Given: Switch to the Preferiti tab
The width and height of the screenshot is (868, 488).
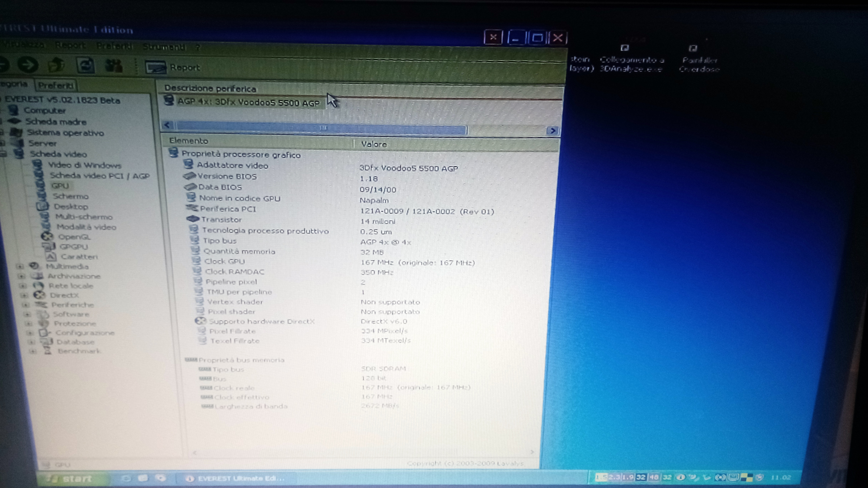Looking at the screenshot, I should [56, 86].
